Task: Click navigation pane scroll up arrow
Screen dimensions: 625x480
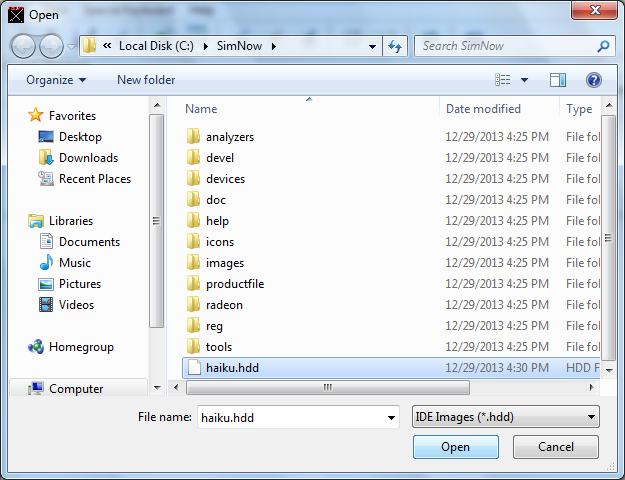Action: pyautogui.click(x=157, y=105)
